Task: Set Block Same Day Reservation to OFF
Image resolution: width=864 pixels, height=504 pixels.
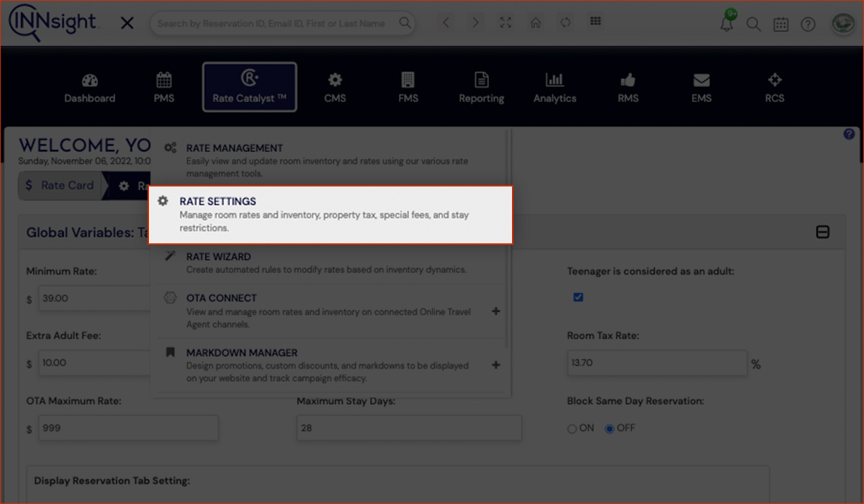Action: (x=609, y=428)
